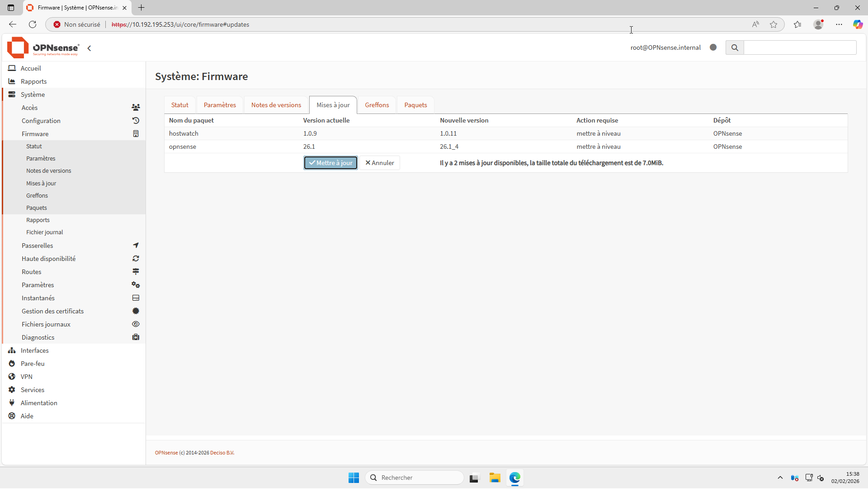This screenshot has width=868, height=492.
Task: Open the Notes de versions tab
Action: coord(276,105)
